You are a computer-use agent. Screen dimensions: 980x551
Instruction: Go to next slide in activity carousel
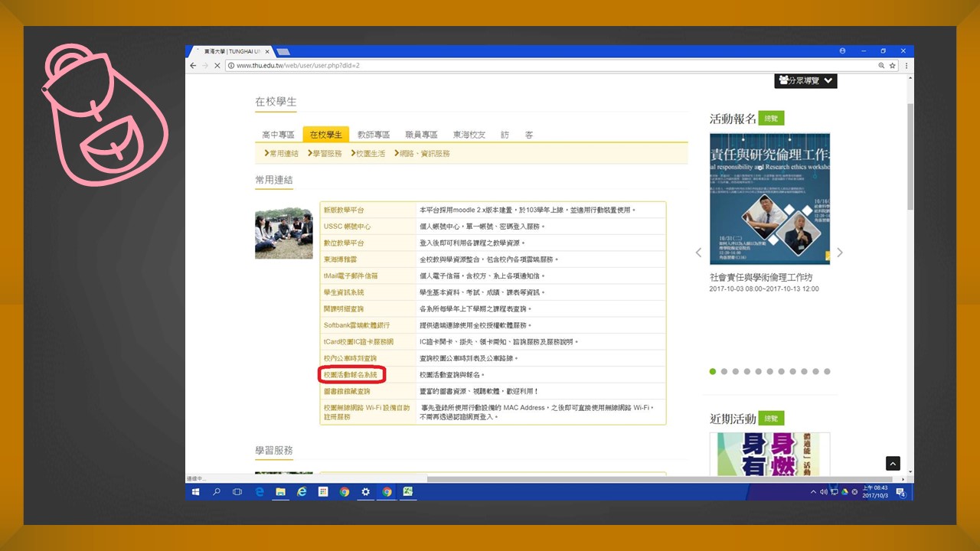pyautogui.click(x=840, y=253)
